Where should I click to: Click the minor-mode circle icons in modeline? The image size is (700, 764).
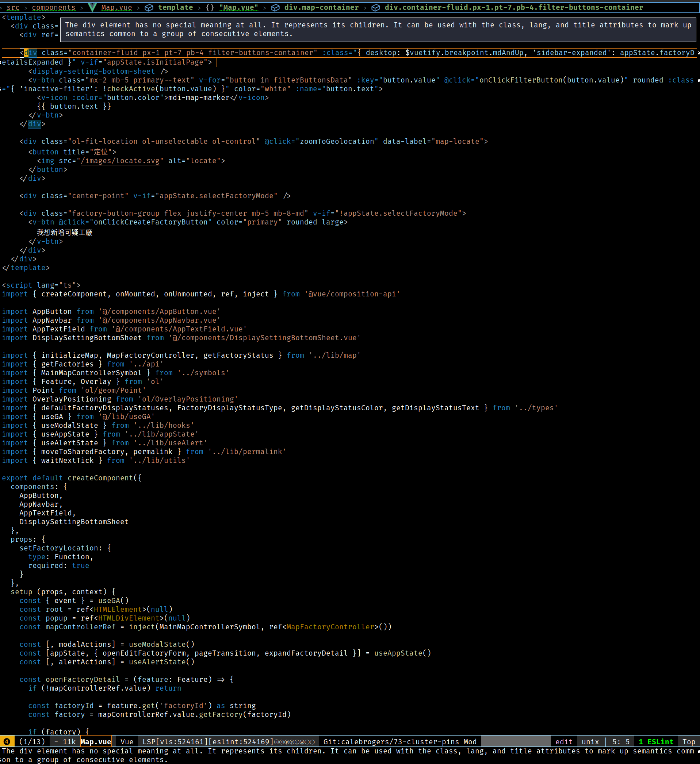coord(294,742)
